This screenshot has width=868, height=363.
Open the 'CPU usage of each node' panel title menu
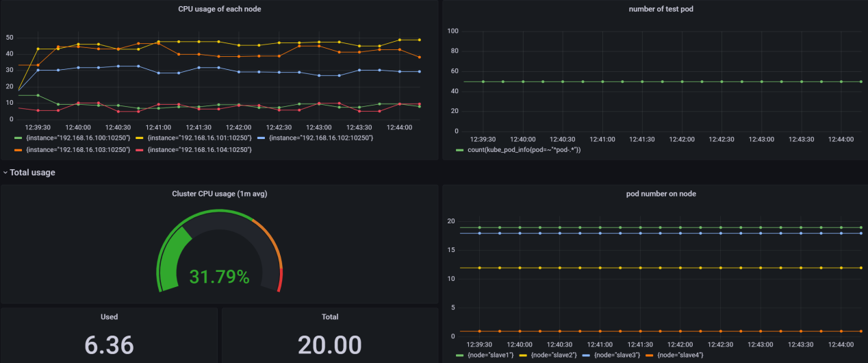(x=219, y=9)
